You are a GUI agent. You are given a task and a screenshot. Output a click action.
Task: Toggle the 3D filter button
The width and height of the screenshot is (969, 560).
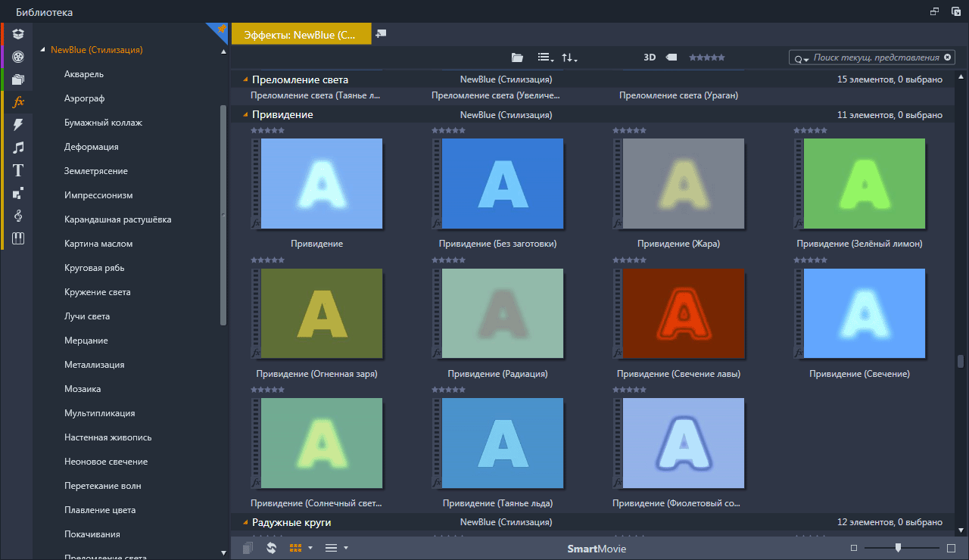(x=650, y=58)
